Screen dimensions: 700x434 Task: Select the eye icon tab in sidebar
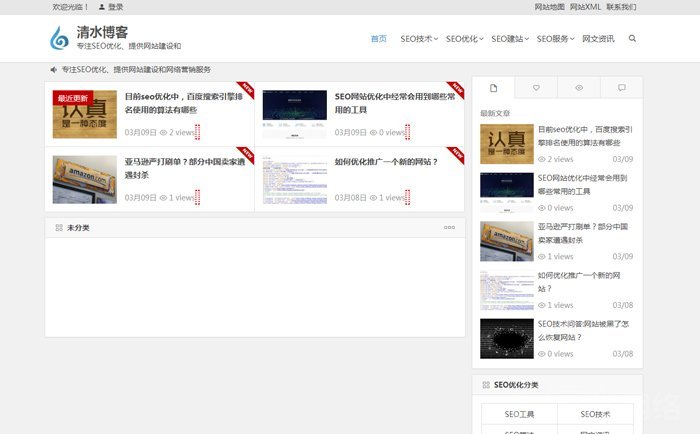coord(579,88)
